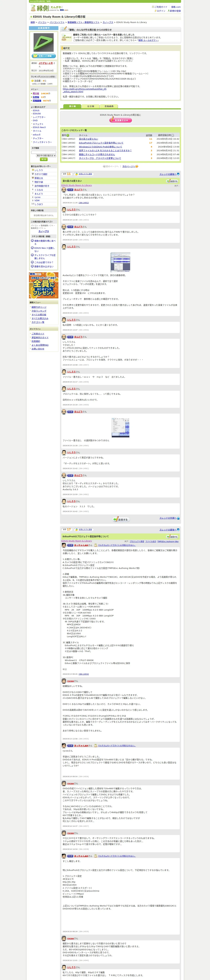Open よくある質問FAQ link
The height and width of the screenshot is (980, 210).
pos(40,345)
